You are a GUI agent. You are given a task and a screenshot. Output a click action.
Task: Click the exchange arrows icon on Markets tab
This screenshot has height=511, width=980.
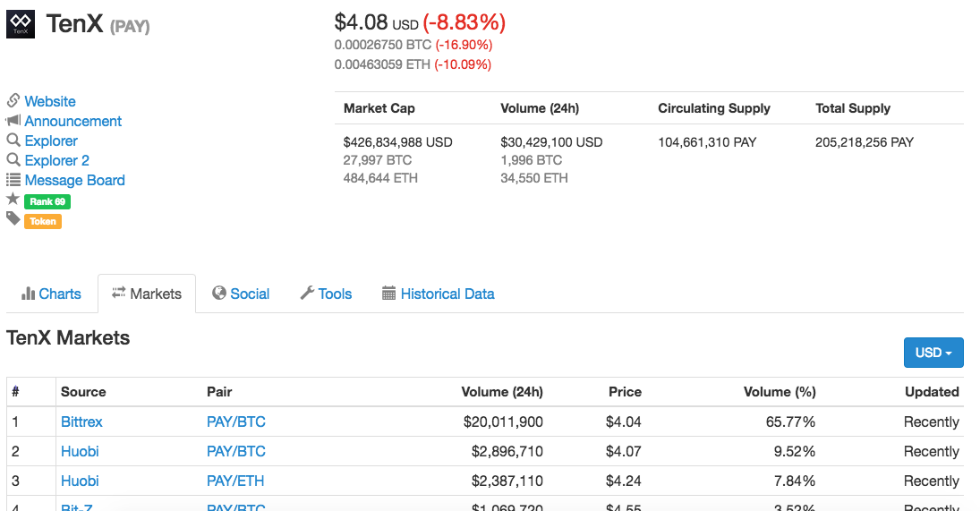(119, 293)
